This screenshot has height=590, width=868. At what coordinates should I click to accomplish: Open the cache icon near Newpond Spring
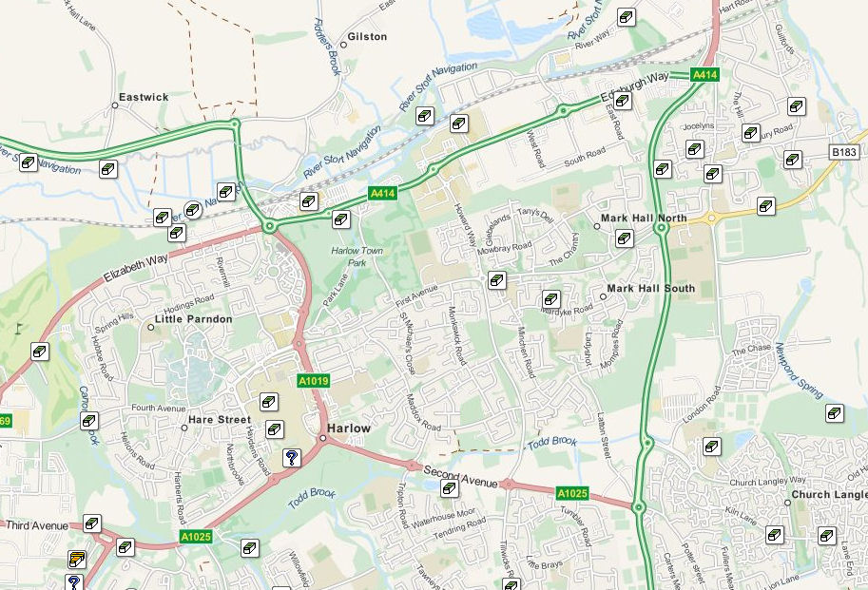point(835,413)
